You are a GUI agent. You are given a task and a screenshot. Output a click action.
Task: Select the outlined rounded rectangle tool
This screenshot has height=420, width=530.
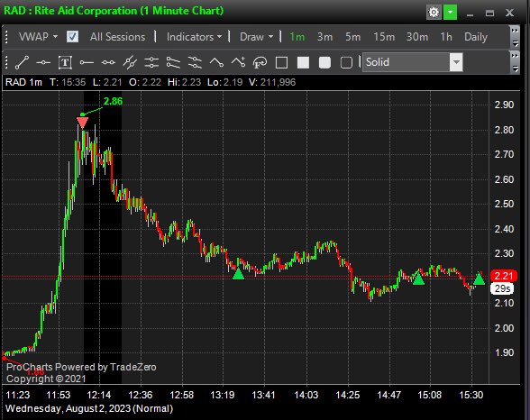[x=346, y=62]
